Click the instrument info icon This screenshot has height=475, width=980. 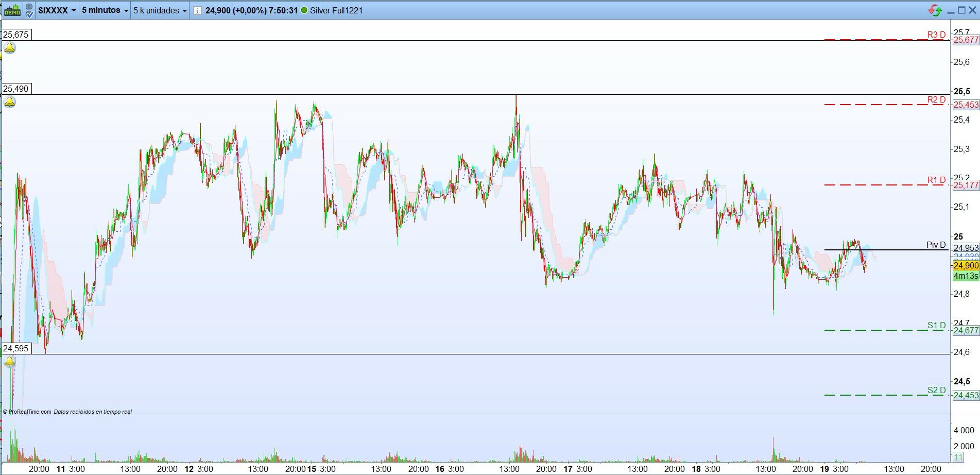coord(197,10)
